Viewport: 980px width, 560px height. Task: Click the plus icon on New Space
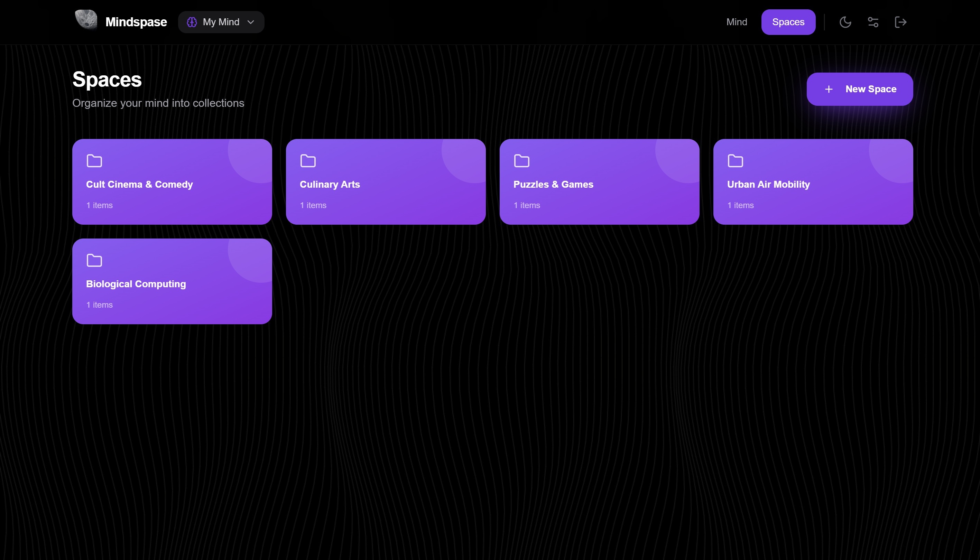[829, 89]
